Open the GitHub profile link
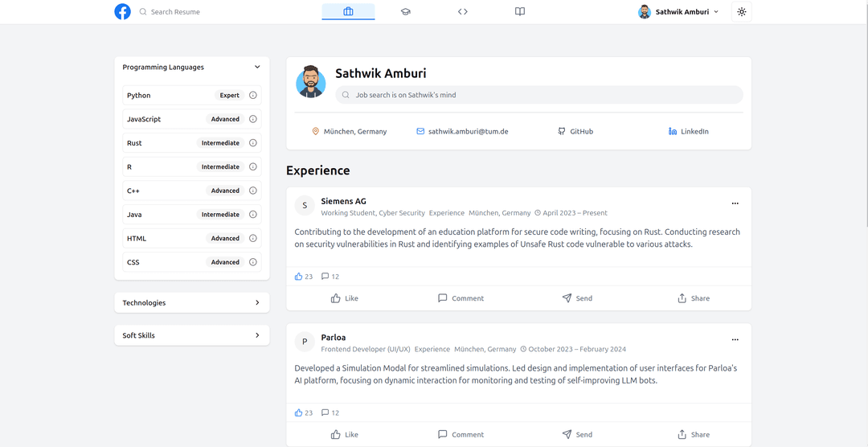The width and height of the screenshot is (868, 447). tap(575, 132)
